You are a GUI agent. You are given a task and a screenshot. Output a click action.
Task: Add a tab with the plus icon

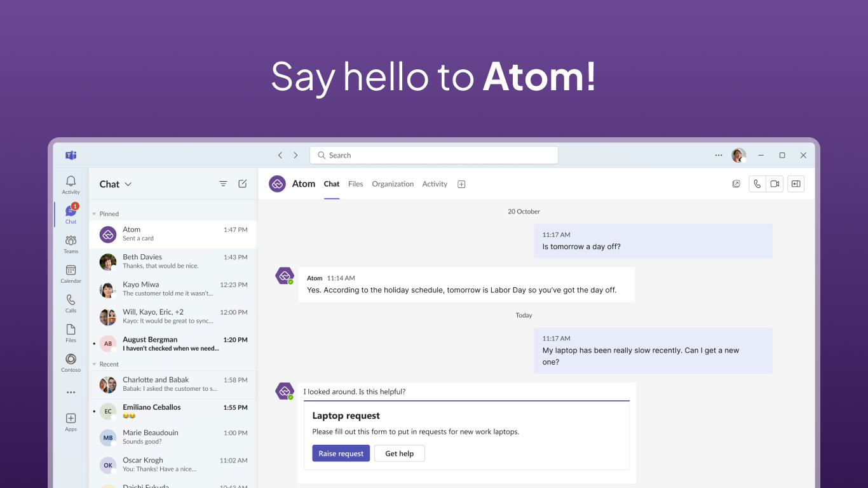pos(462,184)
